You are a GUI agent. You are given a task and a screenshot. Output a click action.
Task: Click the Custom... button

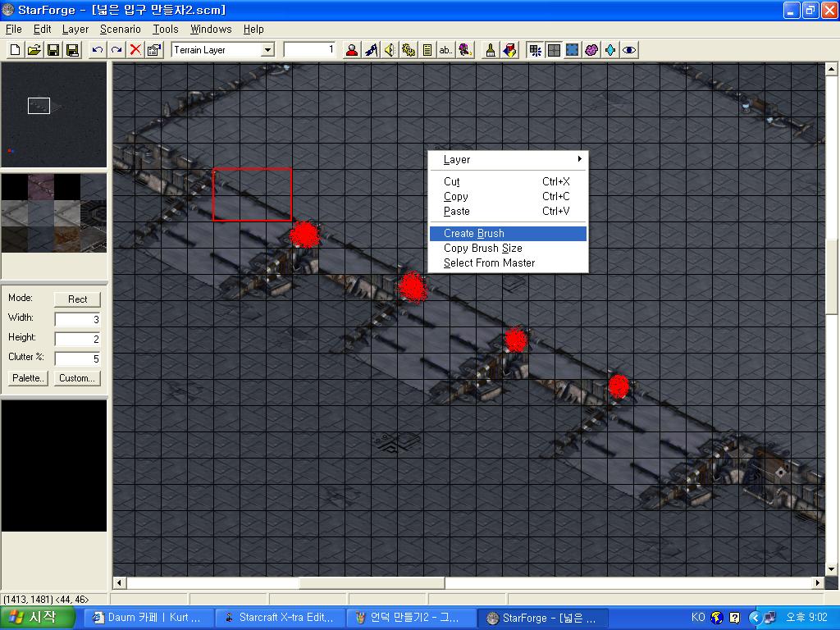[x=77, y=378]
